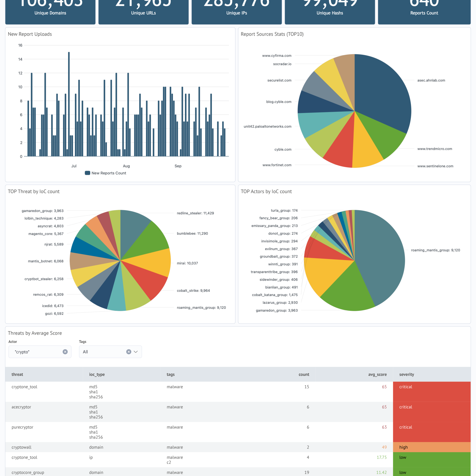This screenshot has height=476, width=476.
Task: Click the fancy_bear_group: 206 label
Action: (x=279, y=218)
